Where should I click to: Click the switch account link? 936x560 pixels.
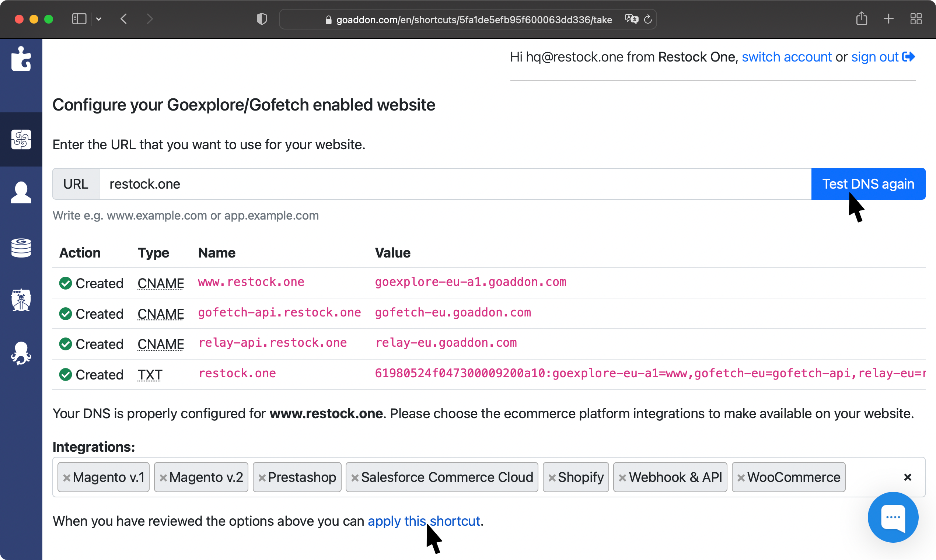[786, 57]
